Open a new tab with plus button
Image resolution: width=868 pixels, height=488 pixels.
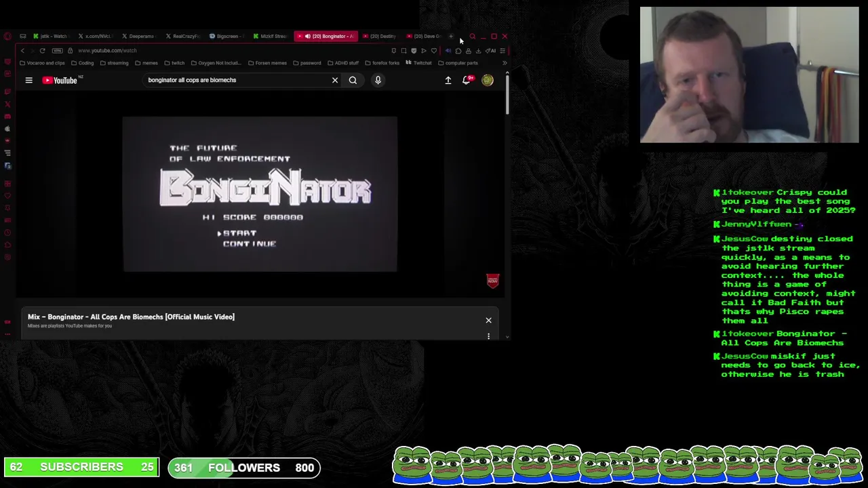pos(451,36)
